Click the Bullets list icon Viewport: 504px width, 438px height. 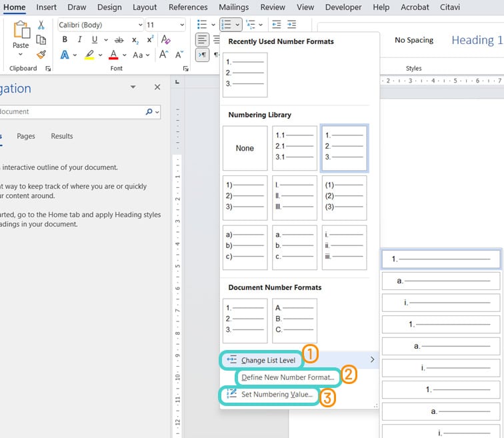(202, 25)
